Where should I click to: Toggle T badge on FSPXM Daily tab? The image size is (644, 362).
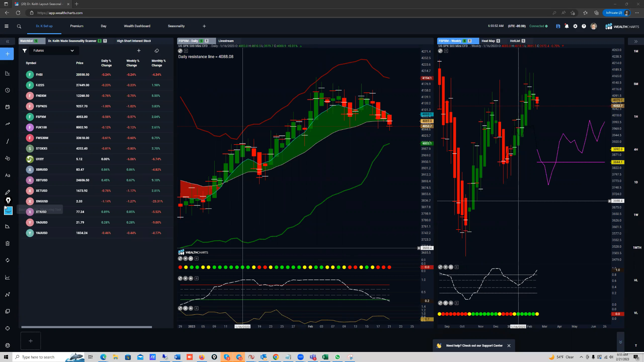(207, 41)
